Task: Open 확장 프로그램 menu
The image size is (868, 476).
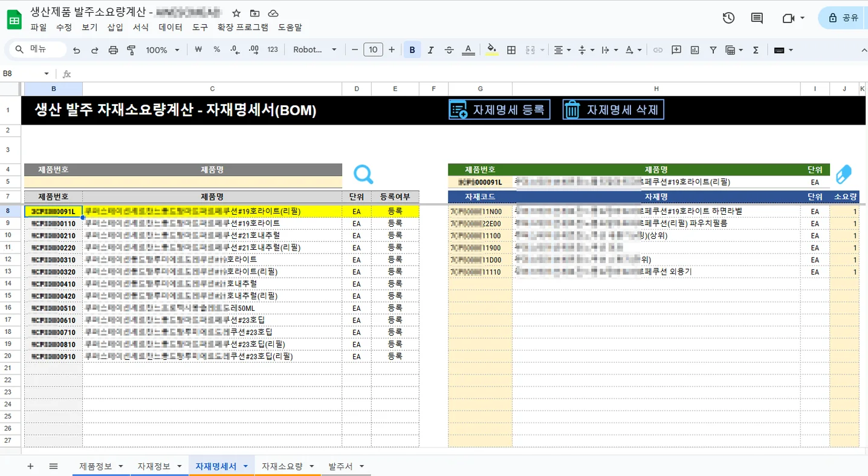Action: [x=242, y=27]
